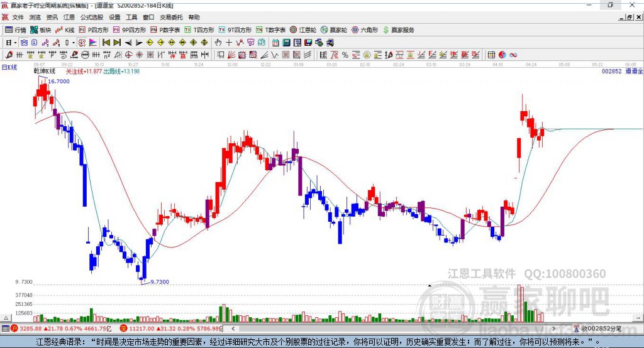Open the T四方形 time square
644x348 pixels.
click(x=199, y=30)
